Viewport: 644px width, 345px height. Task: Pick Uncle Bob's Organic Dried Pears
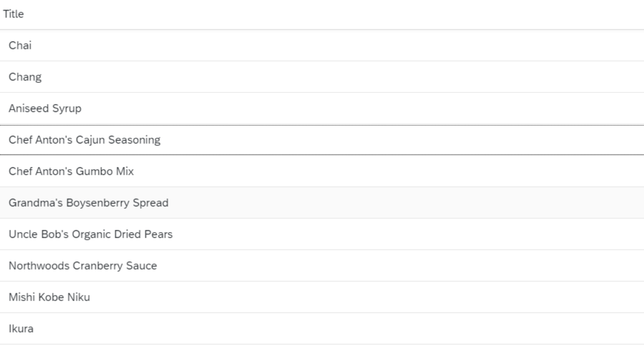(322, 234)
